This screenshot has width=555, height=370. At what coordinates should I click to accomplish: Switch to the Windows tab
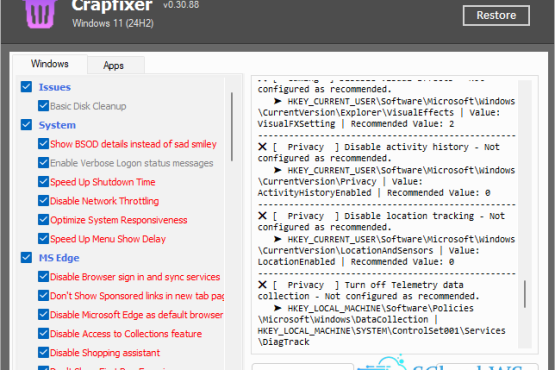pos(50,64)
